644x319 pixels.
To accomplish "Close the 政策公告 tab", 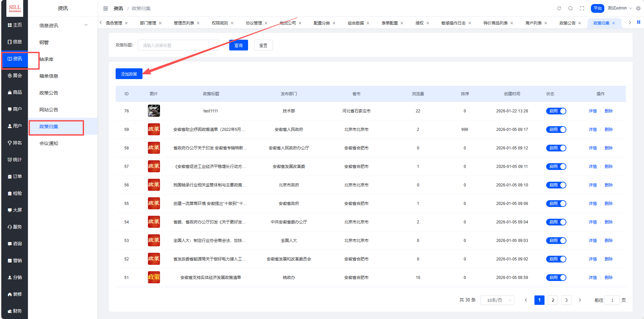I will pyautogui.click(x=580, y=23).
